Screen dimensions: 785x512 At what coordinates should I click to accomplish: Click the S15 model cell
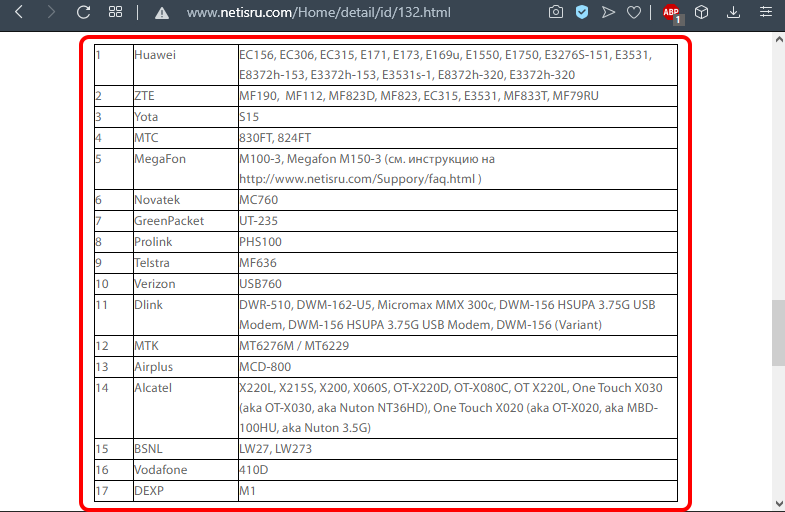coord(458,117)
